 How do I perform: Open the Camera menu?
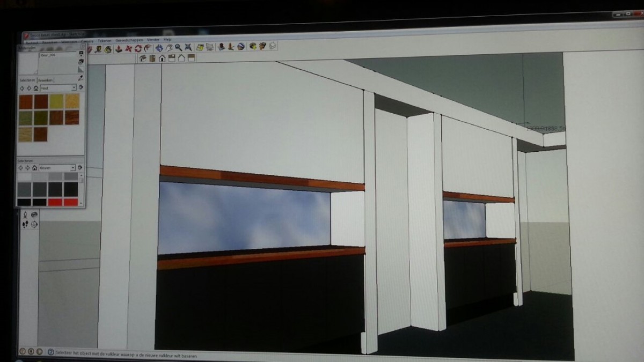pyautogui.click(x=87, y=41)
